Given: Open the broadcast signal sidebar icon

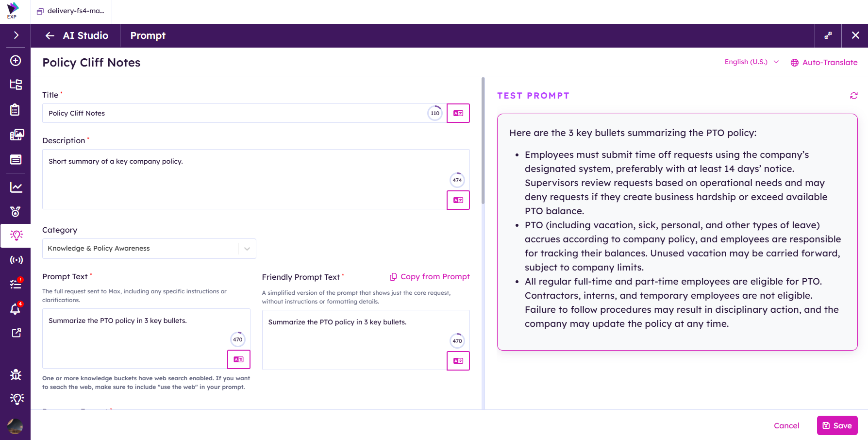Looking at the screenshot, I should click(x=16, y=260).
